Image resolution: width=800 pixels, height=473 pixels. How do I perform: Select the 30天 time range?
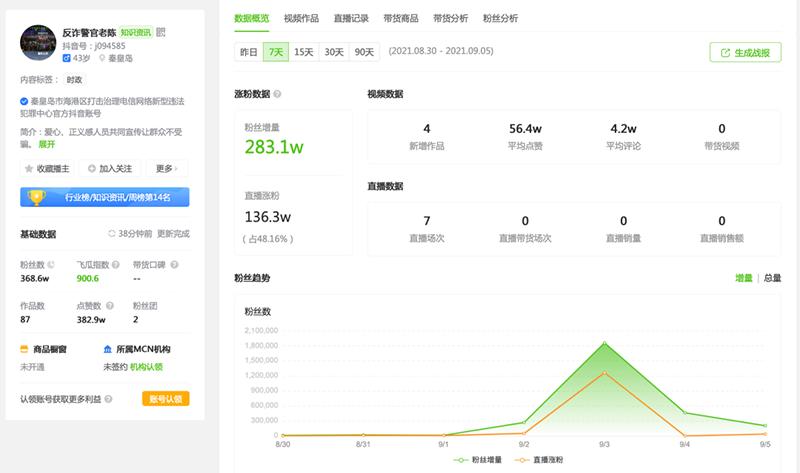click(334, 52)
